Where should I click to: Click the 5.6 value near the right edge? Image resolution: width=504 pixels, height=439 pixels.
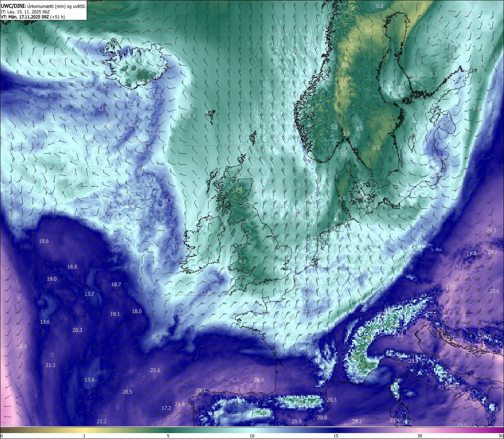click(476, 109)
